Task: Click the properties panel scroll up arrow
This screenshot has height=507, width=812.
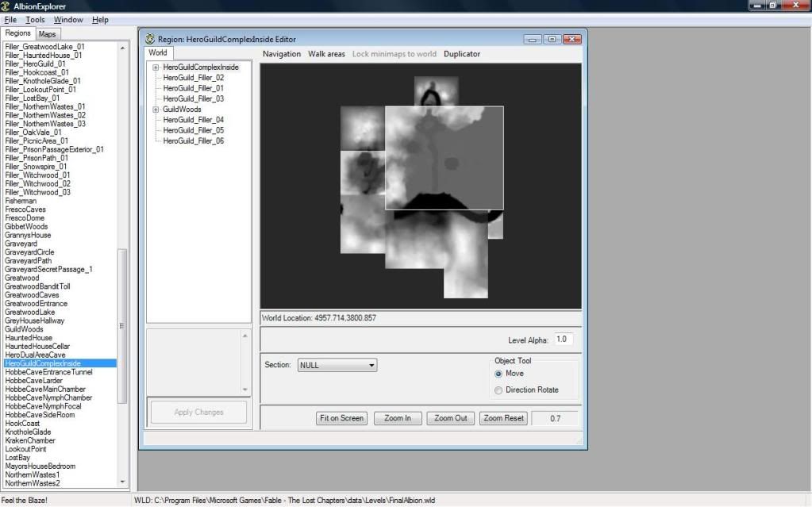Action: 245,336
